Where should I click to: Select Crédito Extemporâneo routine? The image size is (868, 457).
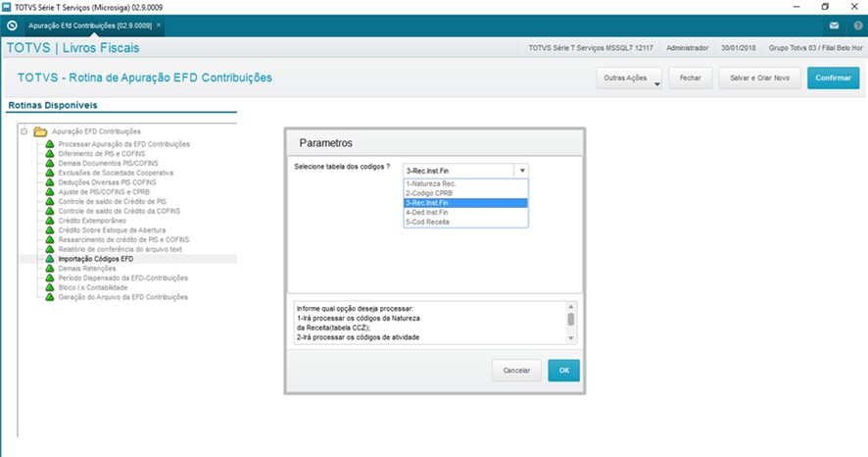click(x=92, y=221)
